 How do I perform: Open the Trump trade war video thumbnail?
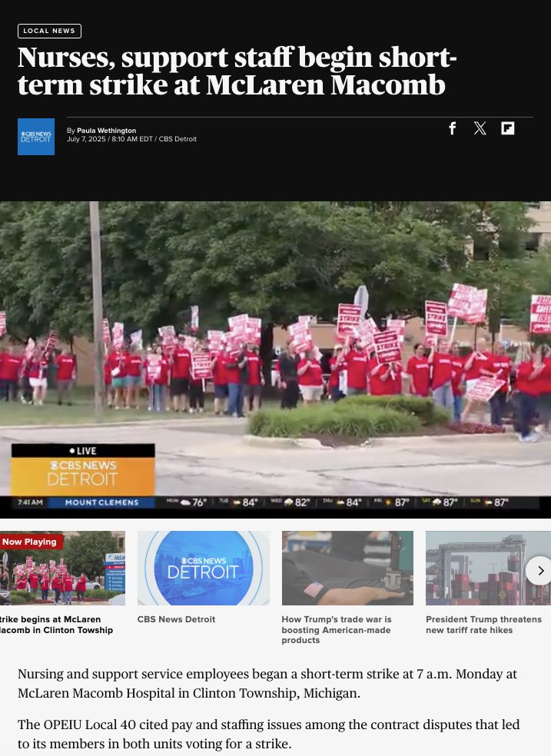(x=347, y=568)
